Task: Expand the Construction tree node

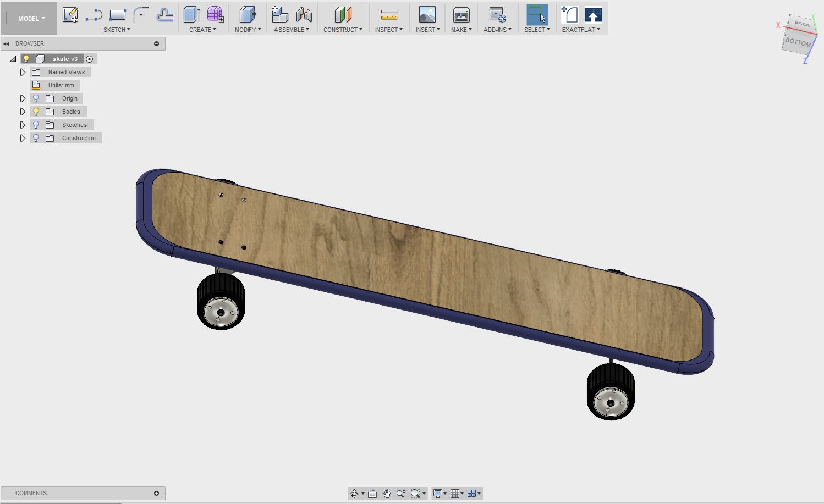Action: click(23, 138)
